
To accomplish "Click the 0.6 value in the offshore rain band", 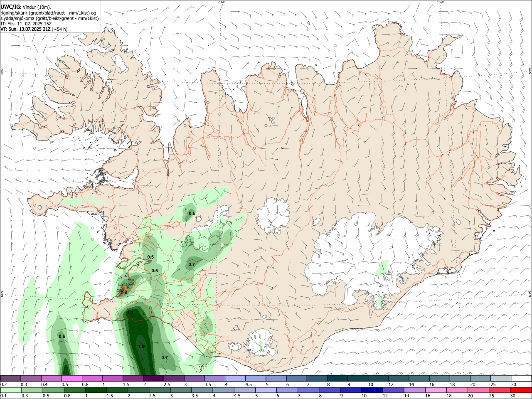I will click(x=62, y=336).
